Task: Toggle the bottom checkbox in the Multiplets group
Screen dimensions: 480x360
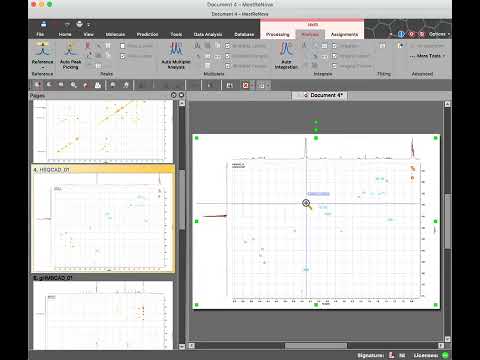Action: (228, 66)
